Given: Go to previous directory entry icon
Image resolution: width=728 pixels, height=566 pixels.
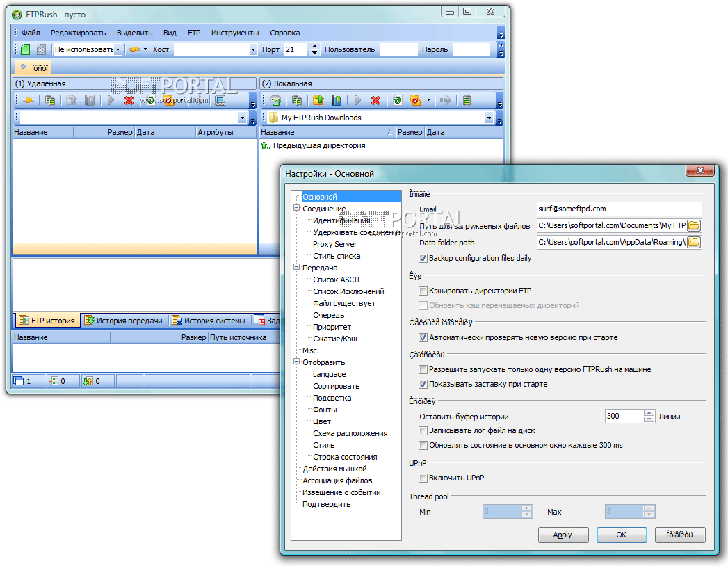Looking at the screenshot, I should pos(265,146).
